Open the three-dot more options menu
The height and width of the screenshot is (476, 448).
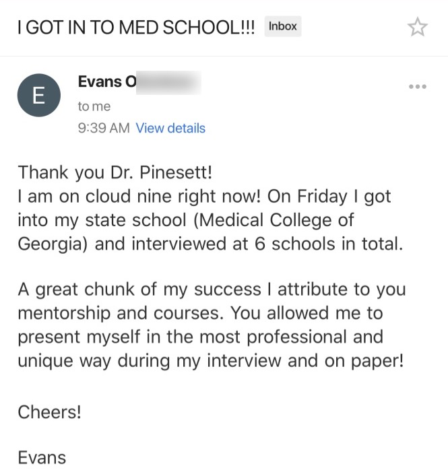click(418, 87)
